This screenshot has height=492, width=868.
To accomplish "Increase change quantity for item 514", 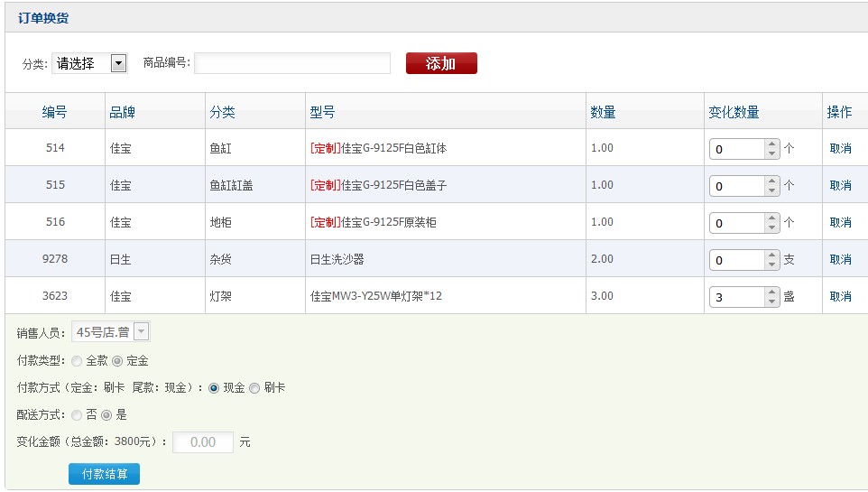I will click(771, 144).
